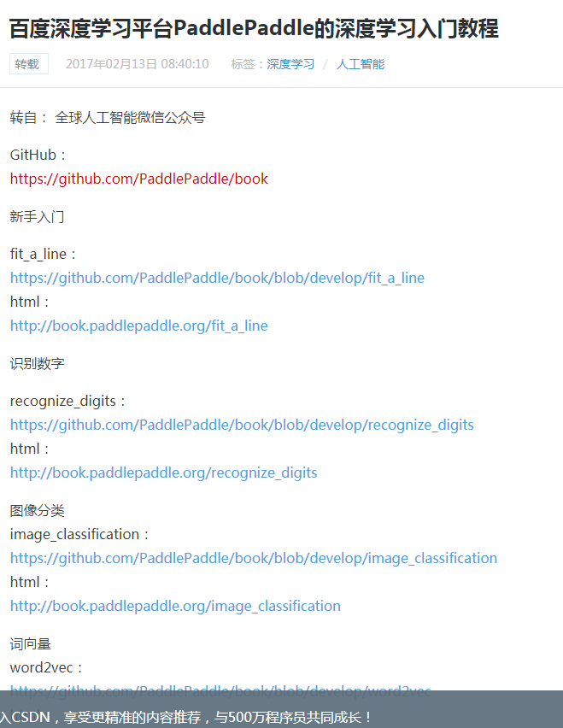Open the GitHub image_classification develop link
This screenshot has width=563, height=728.
point(254,558)
